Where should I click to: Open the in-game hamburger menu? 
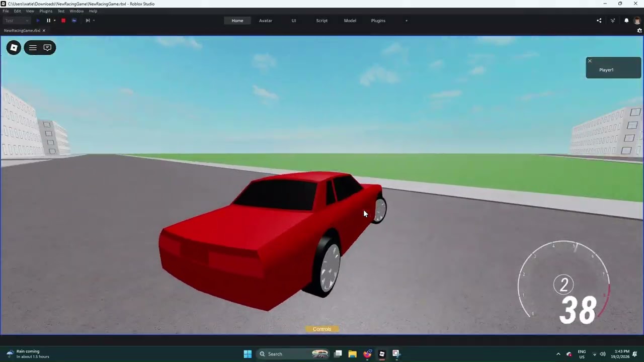[x=33, y=48]
